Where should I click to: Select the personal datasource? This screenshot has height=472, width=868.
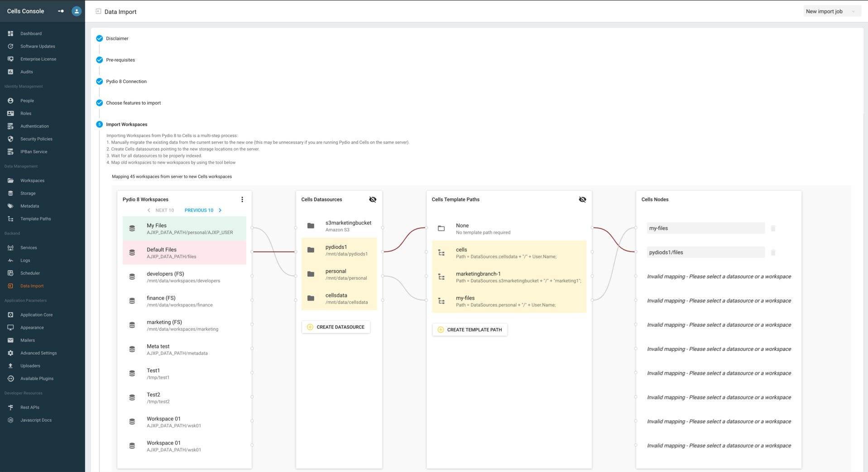[339, 274]
